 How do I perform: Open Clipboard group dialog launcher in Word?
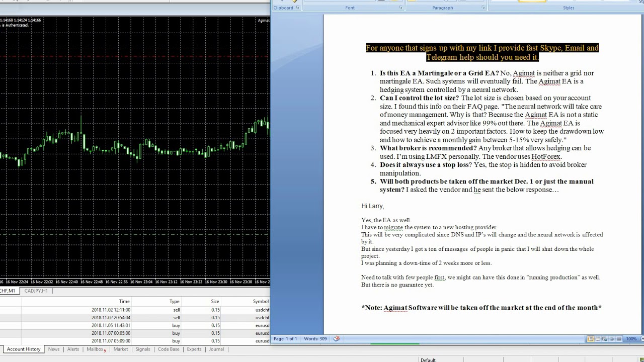coord(297,8)
